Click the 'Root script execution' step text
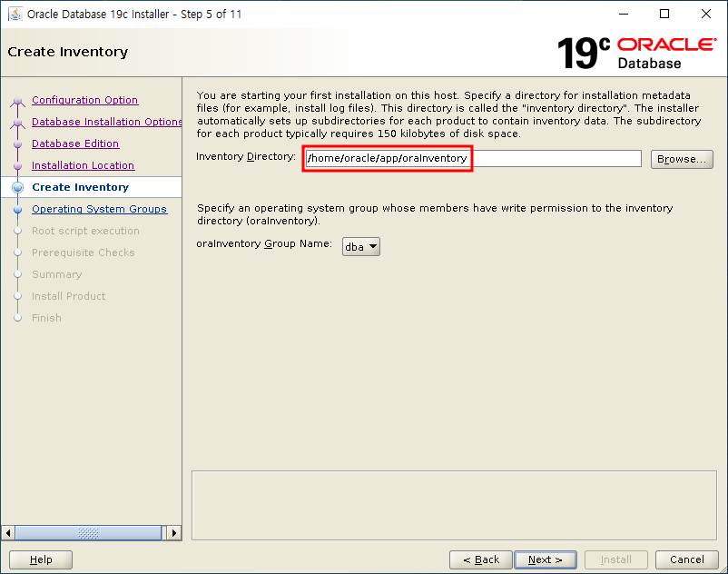Screen dimensions: 728x574 pos(85,231)
